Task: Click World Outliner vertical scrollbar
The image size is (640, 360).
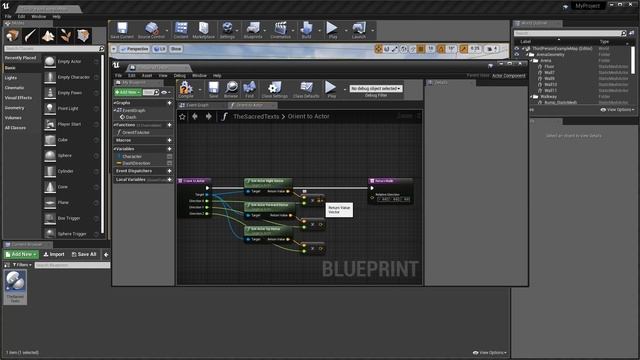Action: (633, 60)
